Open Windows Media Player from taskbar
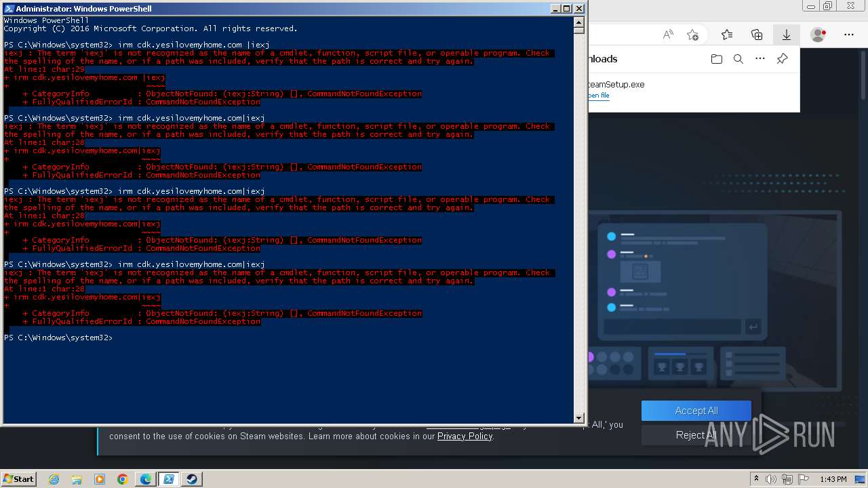868x488 pixels. [100, 479]
